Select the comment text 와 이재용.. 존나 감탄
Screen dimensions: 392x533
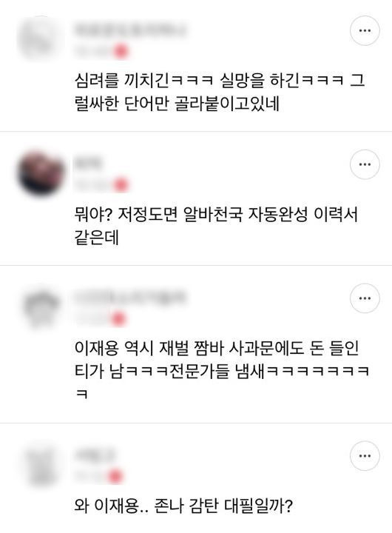click(183, 506)
